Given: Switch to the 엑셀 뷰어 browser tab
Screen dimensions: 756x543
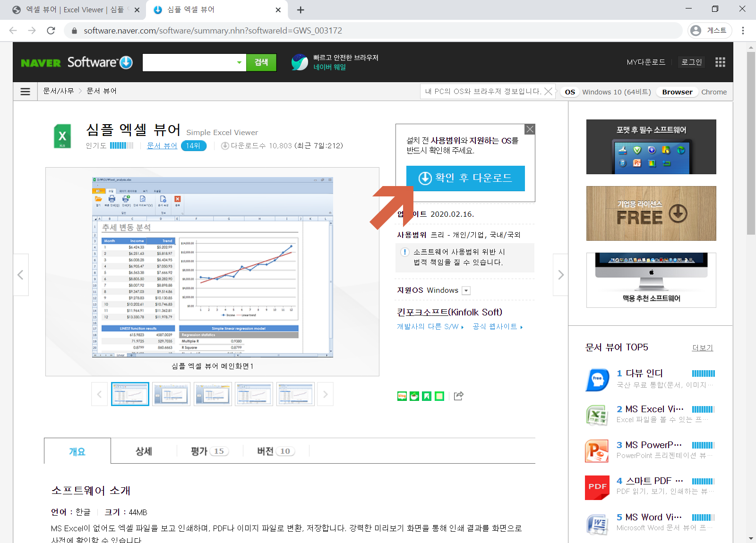Looking at the screenshot, I should pos(73,10).
